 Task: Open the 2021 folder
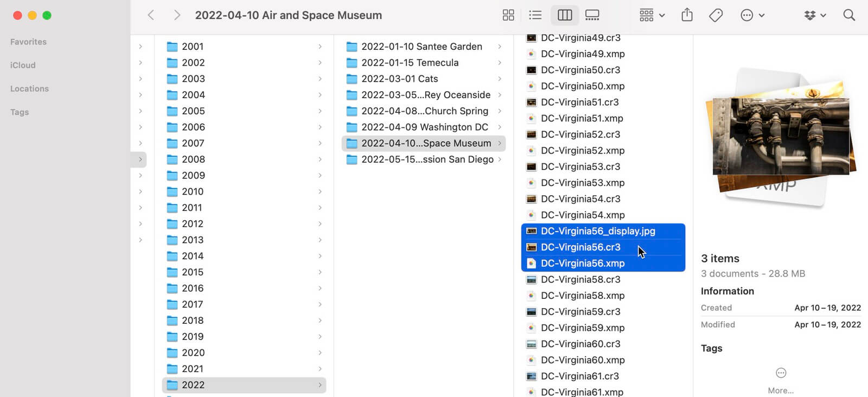click(193, 369)
